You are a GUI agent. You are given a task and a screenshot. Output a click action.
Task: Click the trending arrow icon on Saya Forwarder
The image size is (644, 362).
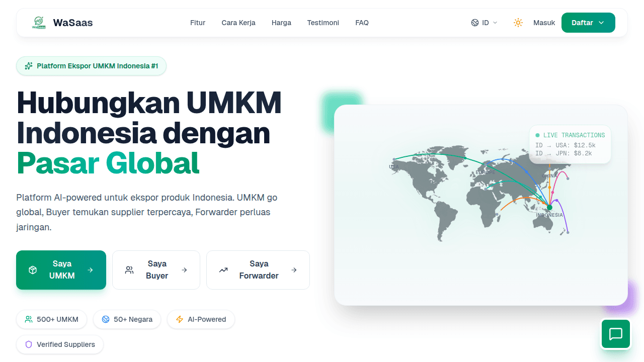[223, 270]
